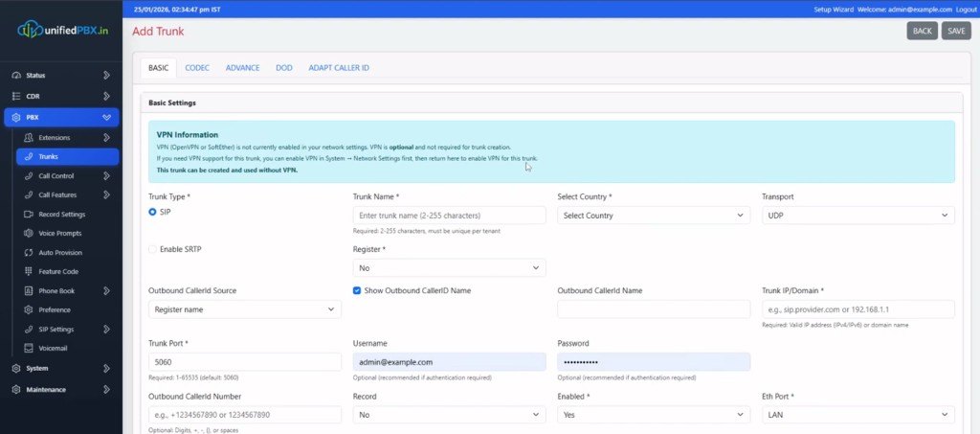Click the Outbound CallerId Number field
Viewport: 980px width, 434px height.
click(x=245, y=415)
